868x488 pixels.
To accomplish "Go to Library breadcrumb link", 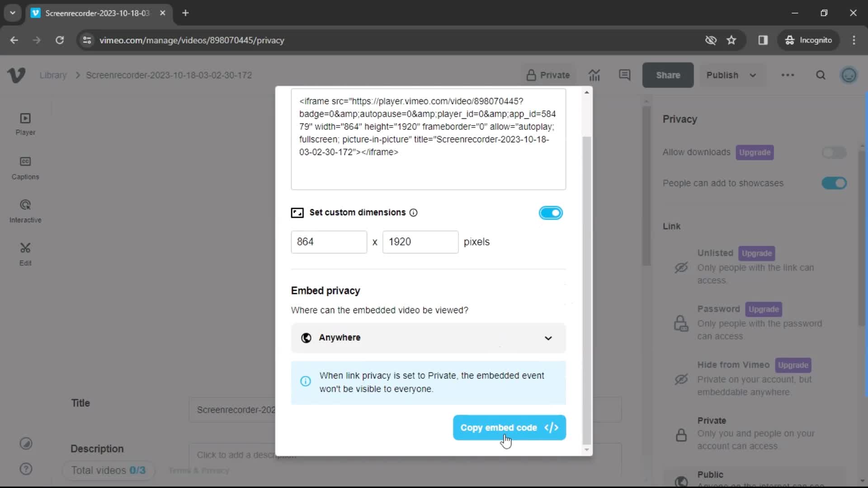I will pyautogui.click(x=53, y=75).
